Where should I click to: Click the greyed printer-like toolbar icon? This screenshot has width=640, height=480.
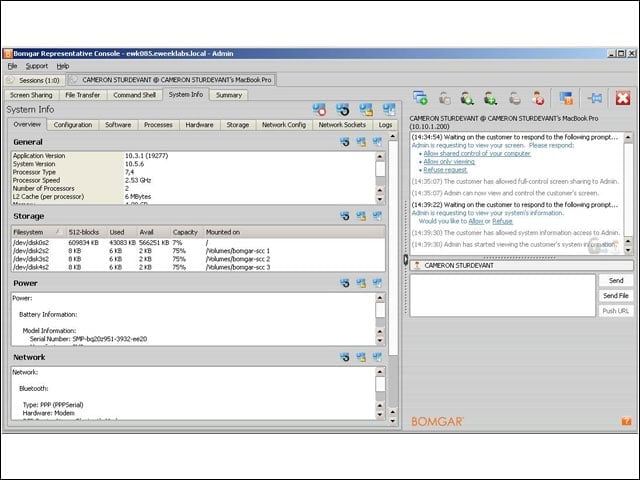(515, 98)
